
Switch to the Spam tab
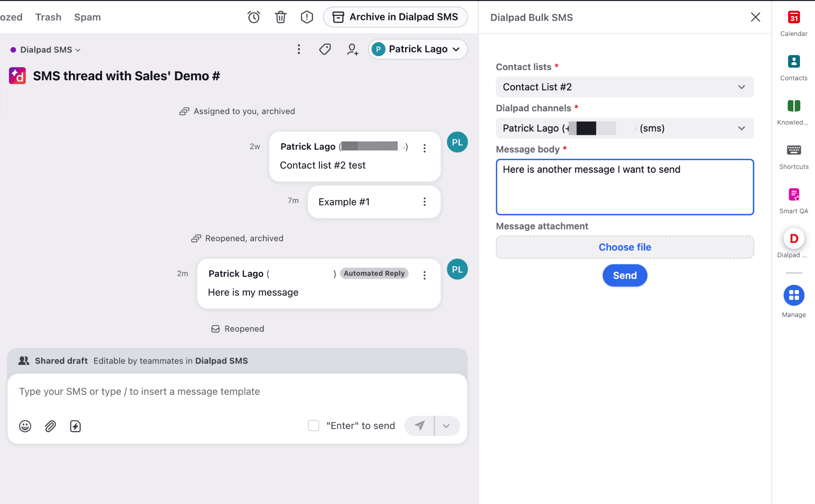87,17
